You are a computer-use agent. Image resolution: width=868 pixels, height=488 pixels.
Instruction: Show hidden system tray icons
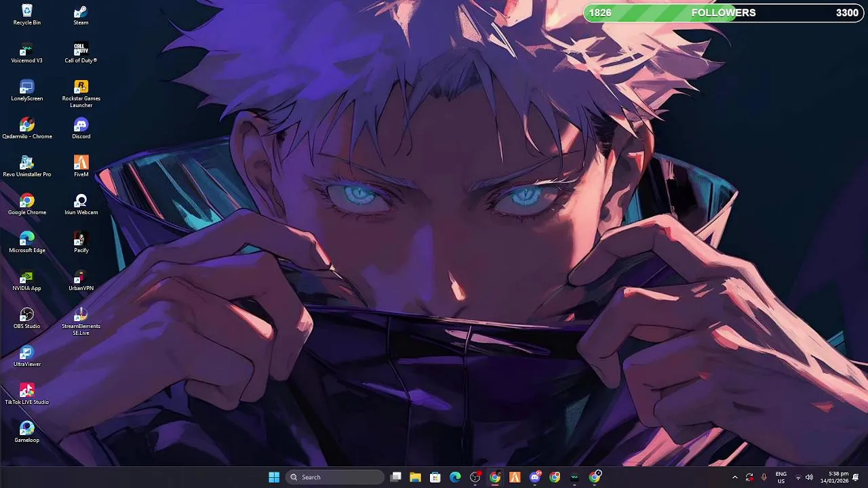734,477
